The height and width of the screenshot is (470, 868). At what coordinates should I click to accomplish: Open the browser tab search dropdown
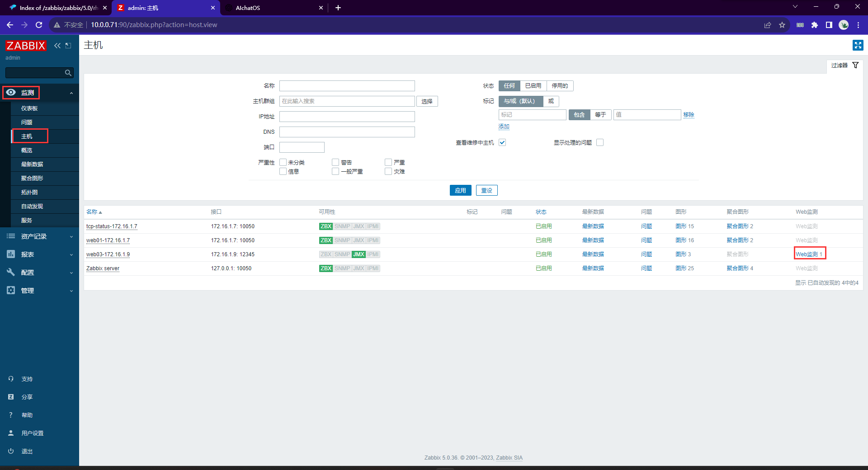click(x=795, y=7)
